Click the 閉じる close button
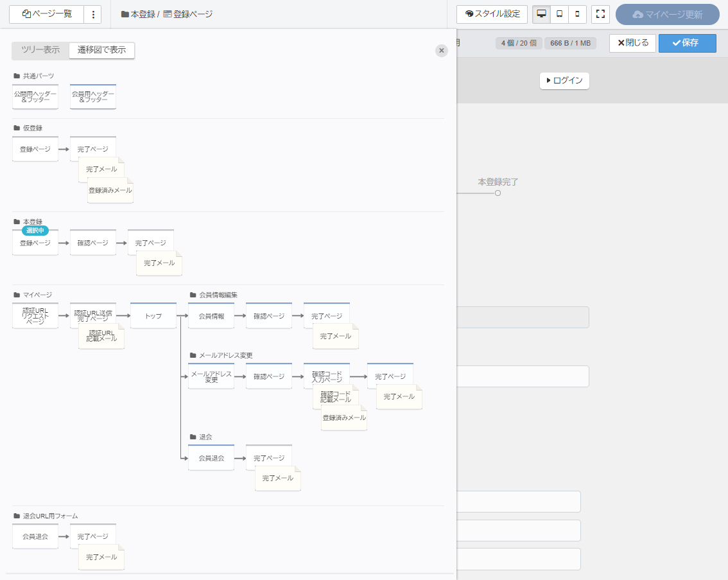The width and height of the screenshot is (728, 580). pyautogui.click(x=632, y=43)
